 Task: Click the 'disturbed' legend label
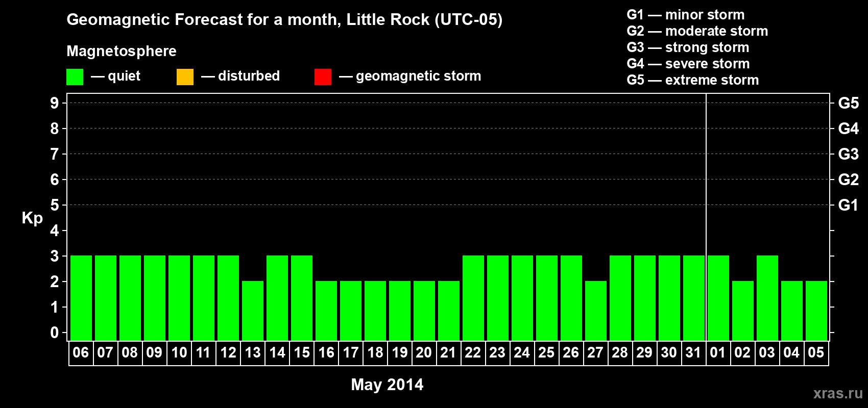249,76
